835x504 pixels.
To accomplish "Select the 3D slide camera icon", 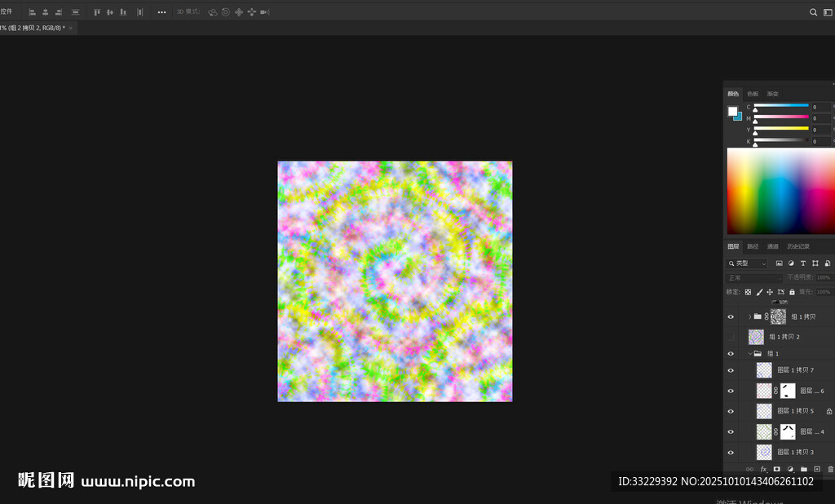I will pos(251,11).
